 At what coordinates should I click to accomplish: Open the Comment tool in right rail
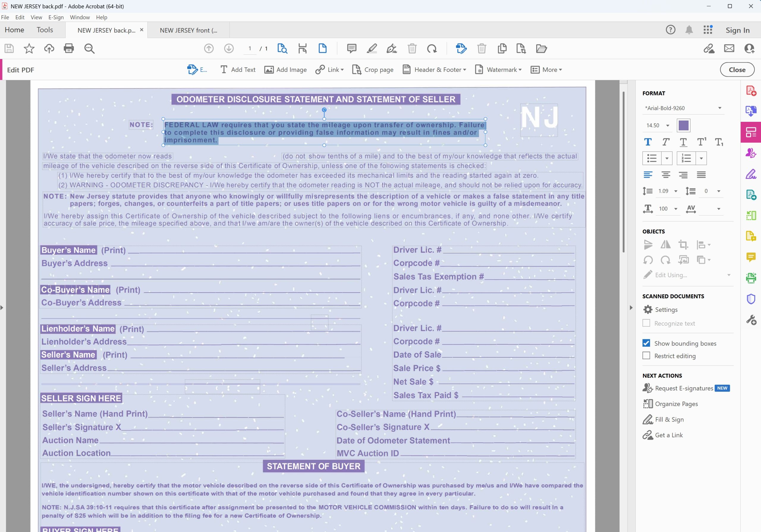pyautogui.click(x=751, y=257)
